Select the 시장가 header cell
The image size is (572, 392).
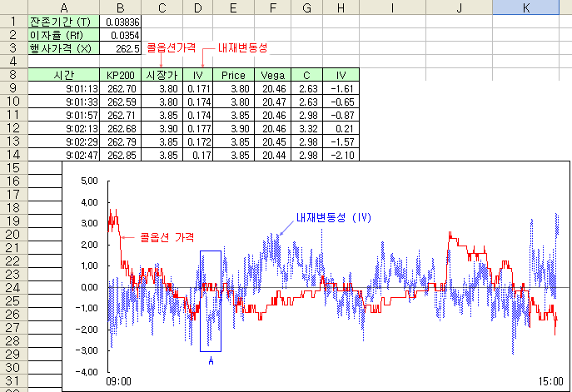(x=162, y=75)
